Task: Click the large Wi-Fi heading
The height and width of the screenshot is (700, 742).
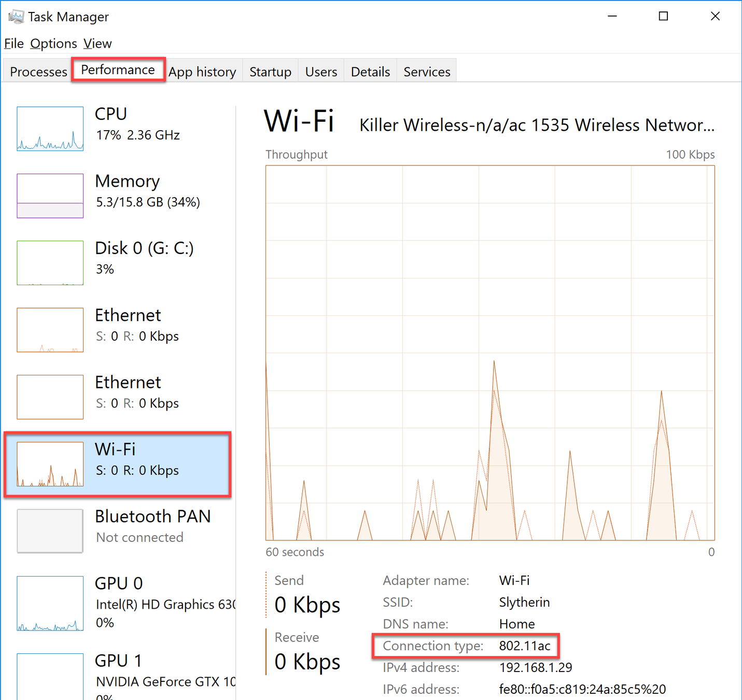Action: pyautogui.click(x=299, y=121)
